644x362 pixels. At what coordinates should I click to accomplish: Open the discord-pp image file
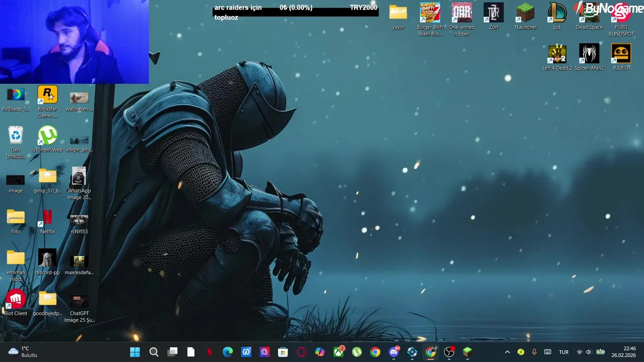coord(47,262)
